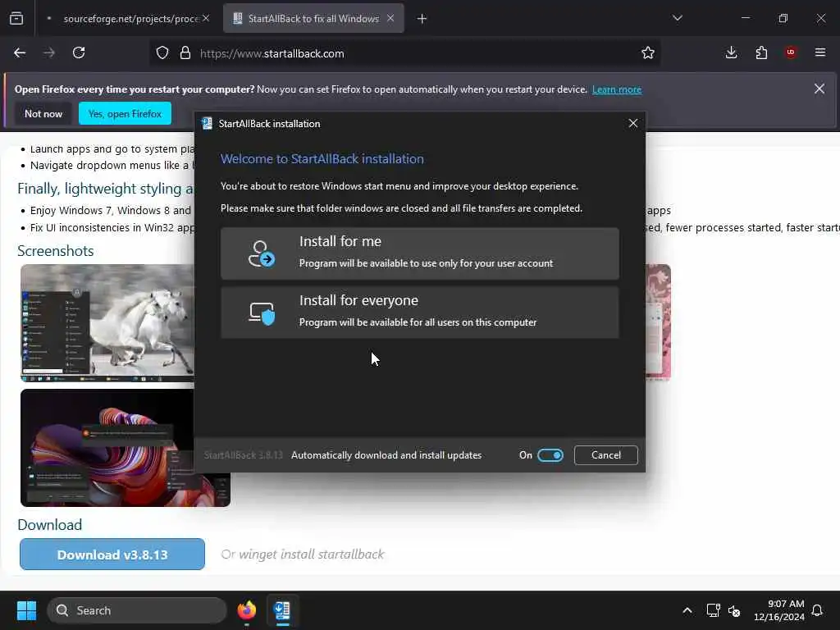840x630 pixels.
Task: Open the clock showing 9:07 AM
Action: point(778,610)
